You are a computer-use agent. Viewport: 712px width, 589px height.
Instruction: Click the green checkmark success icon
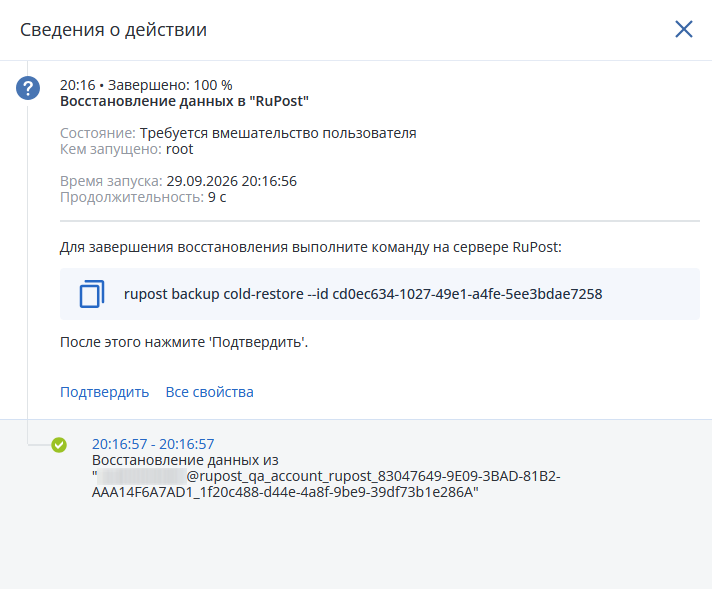[x=59, y=445]
